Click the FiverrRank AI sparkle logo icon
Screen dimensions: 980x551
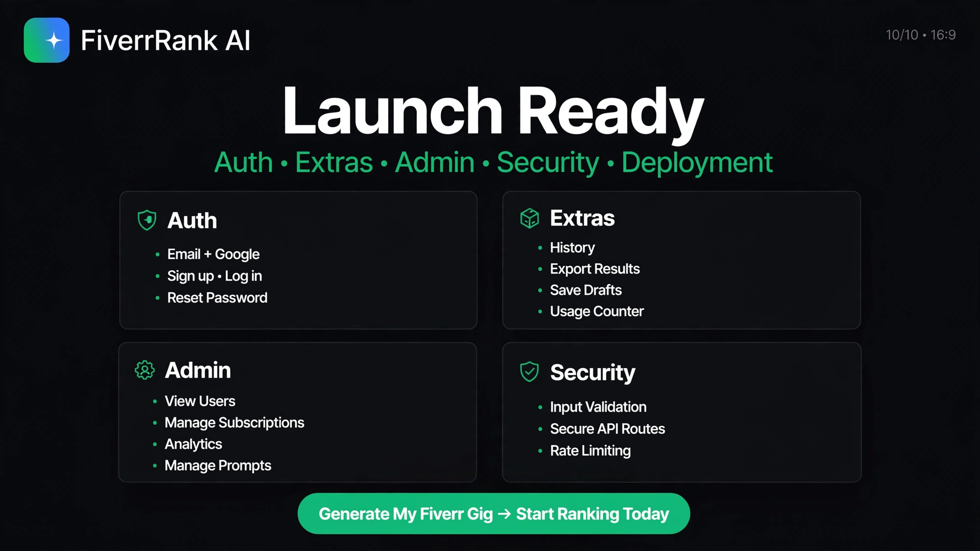[46, 40]
